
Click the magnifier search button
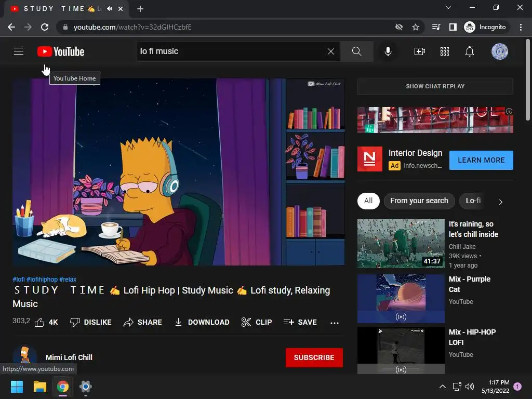356,51
